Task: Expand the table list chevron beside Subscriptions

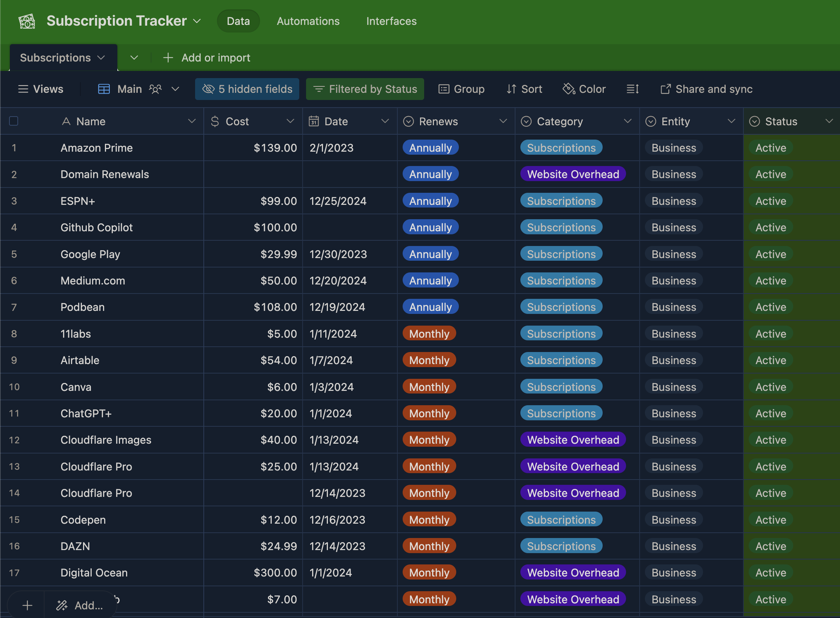Action: (x=134, y=58)
